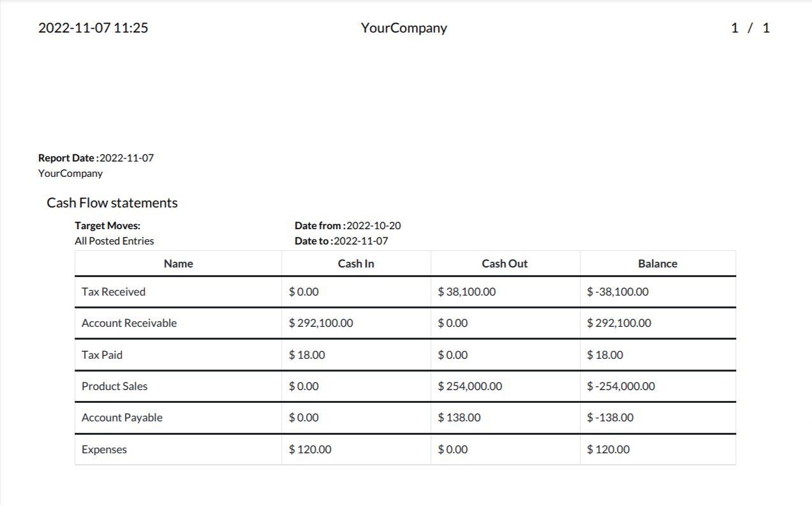Image resolution: width=812 pixels, height=505 pixels.
Task: Click the $ 254,000.00 Cash Out amount
Action: click(470, 386)
